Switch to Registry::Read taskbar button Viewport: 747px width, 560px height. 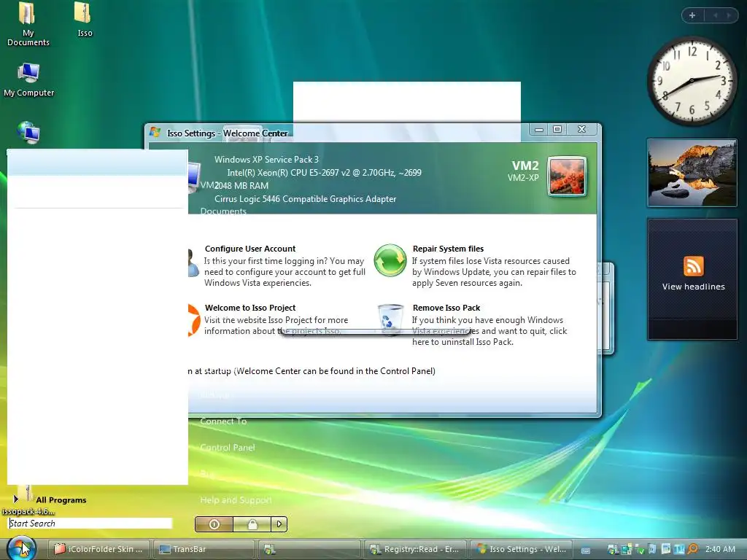[415, 549]
